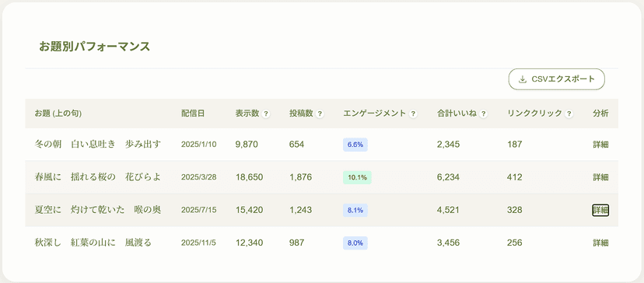Click link clicks value 328
This screenshot has width=644, height=283.
tap(515, 210)
